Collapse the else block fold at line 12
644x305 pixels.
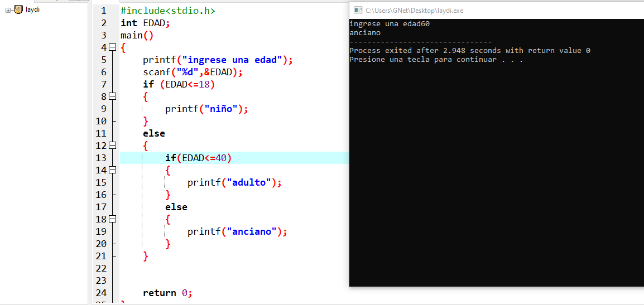[x=113, y=146]
